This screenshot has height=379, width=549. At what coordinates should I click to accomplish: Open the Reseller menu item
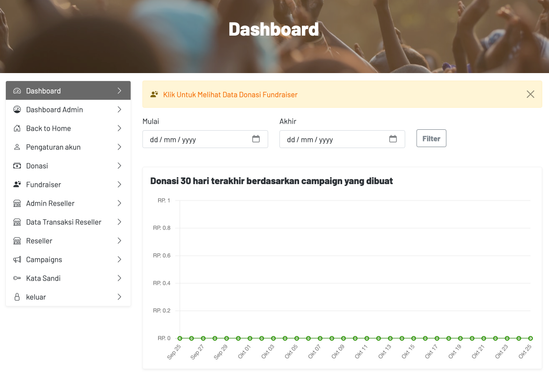68,241
